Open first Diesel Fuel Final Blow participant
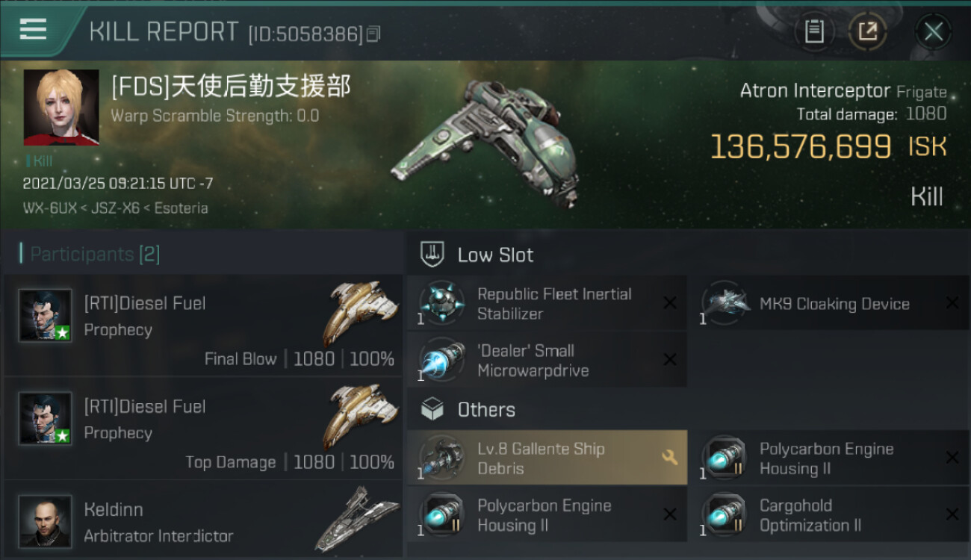 pyautogui.click(x=203, y=325)
